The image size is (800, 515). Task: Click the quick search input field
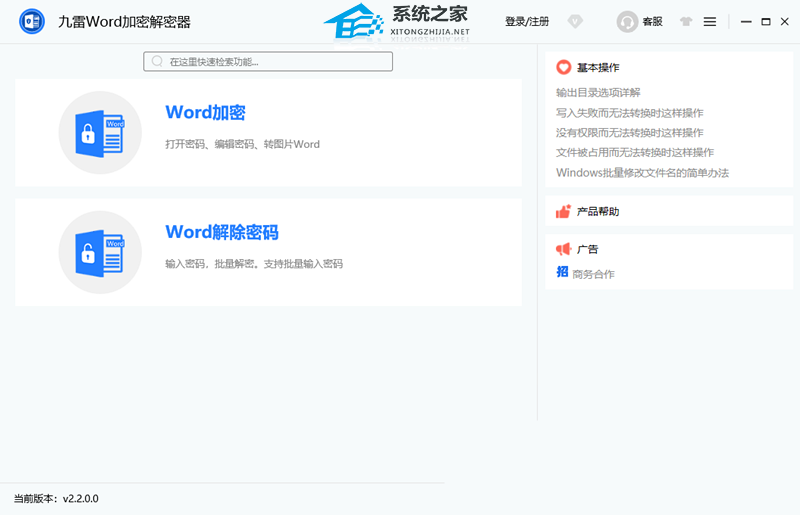(268, 62)
